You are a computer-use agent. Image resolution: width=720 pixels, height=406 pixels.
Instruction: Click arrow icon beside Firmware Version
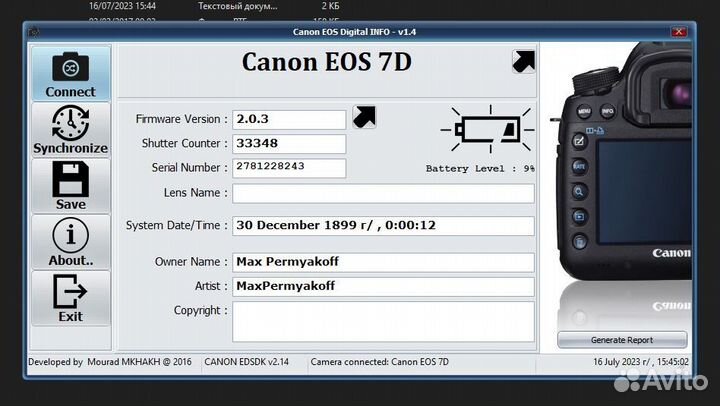[364, 117]
